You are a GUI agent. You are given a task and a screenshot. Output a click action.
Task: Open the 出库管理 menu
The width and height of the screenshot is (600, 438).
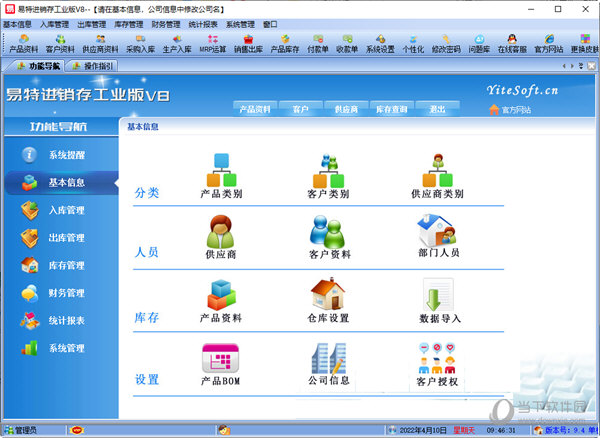tap(91, 24)
